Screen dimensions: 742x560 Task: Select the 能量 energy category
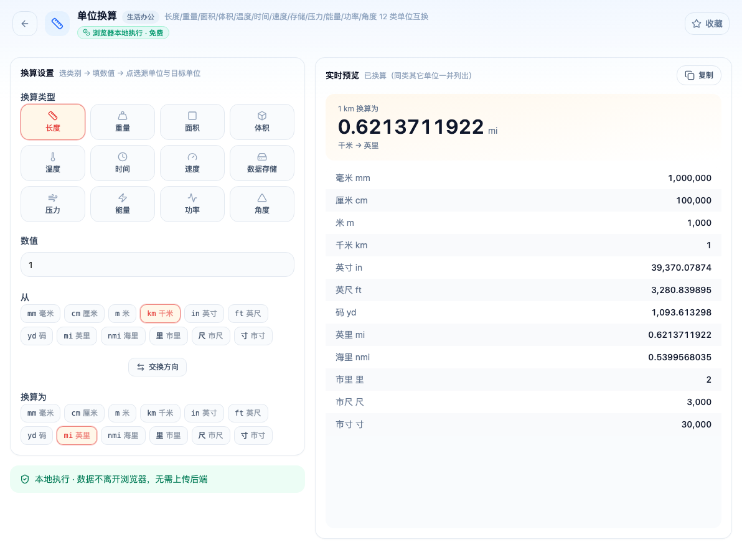coord(123,204)
